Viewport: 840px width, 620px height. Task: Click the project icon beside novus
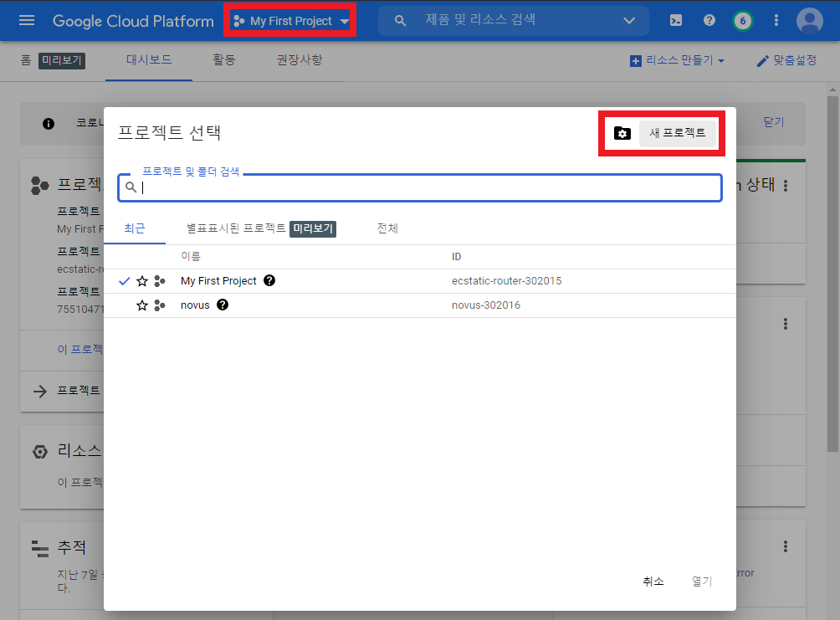(x=160, y=305)
